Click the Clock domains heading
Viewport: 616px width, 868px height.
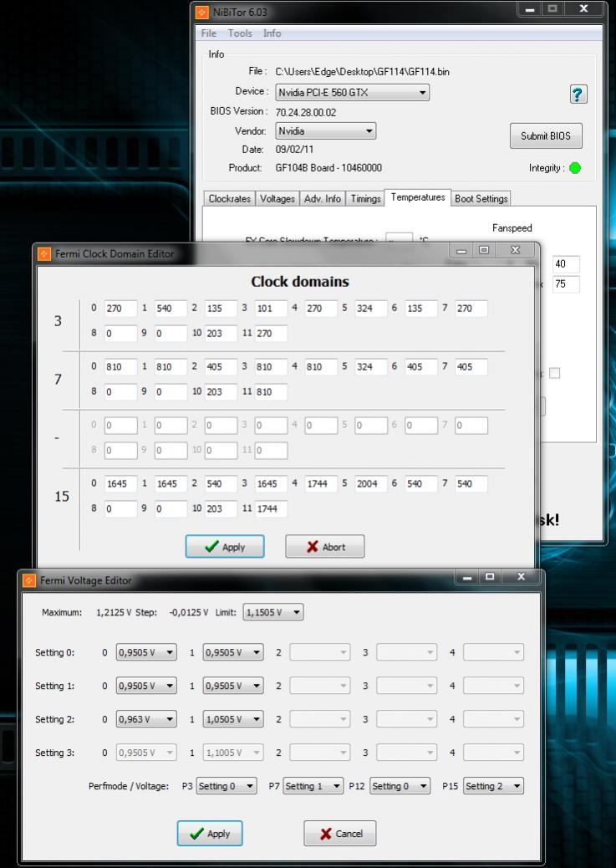pos(300,282)
